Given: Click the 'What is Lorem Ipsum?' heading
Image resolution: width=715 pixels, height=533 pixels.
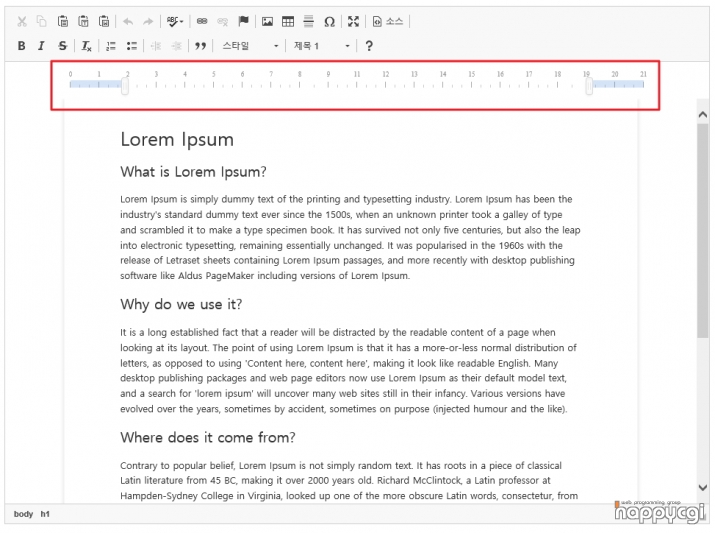Looking at the screenshot, I should [x=193, y=172].
